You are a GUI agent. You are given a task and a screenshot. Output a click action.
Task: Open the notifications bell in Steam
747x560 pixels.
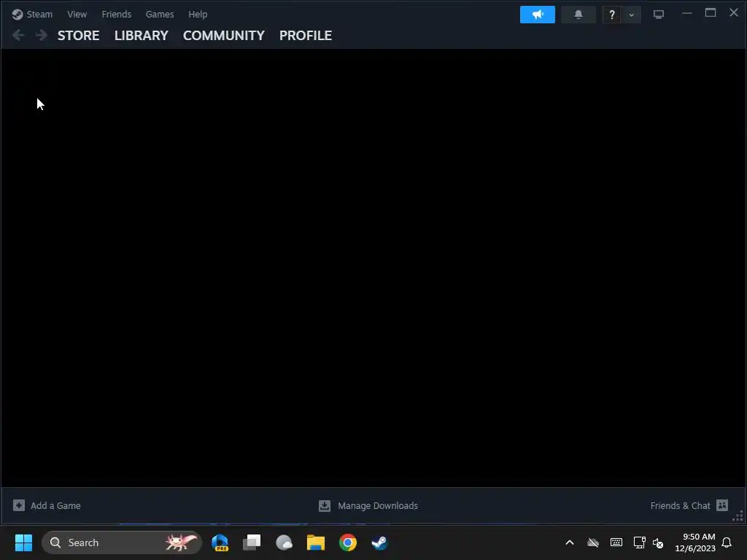(578, 15)
